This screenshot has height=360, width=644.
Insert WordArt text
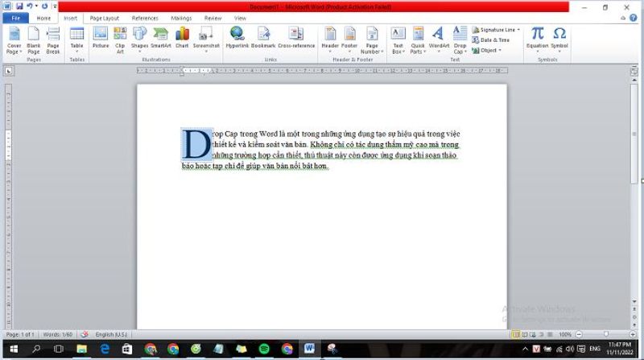click(439, 39)
